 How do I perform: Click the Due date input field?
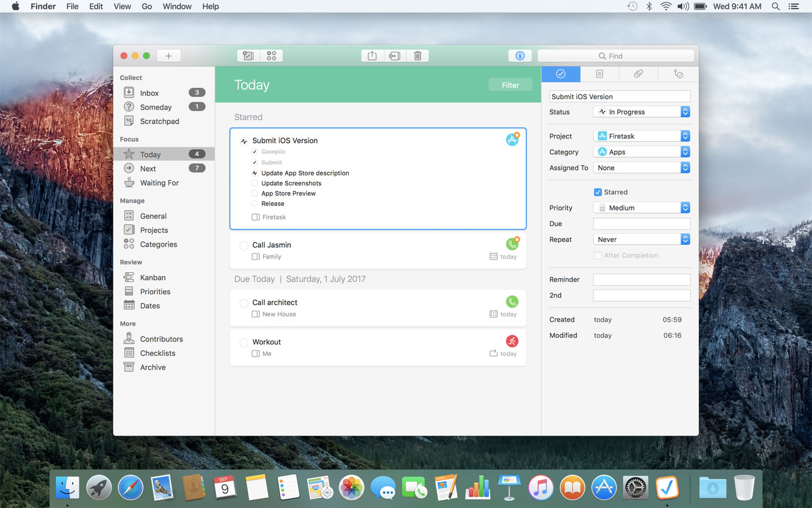click(641, 224)
